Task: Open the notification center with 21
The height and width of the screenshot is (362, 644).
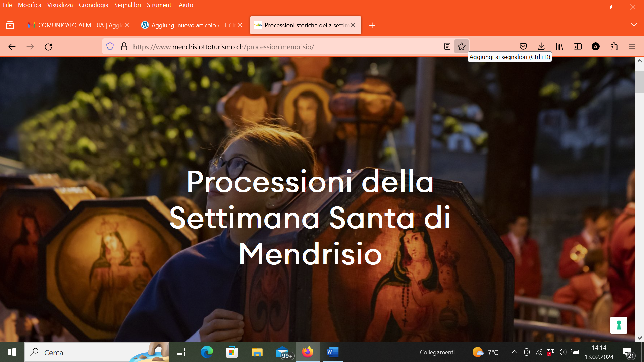Action: point(629,353)
